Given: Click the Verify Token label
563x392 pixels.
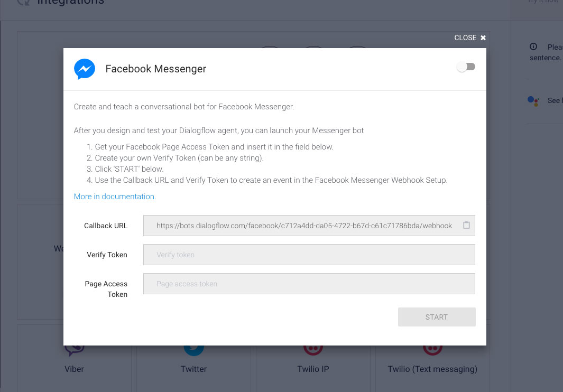Looking at the screenshot, I should pos(107,255).
